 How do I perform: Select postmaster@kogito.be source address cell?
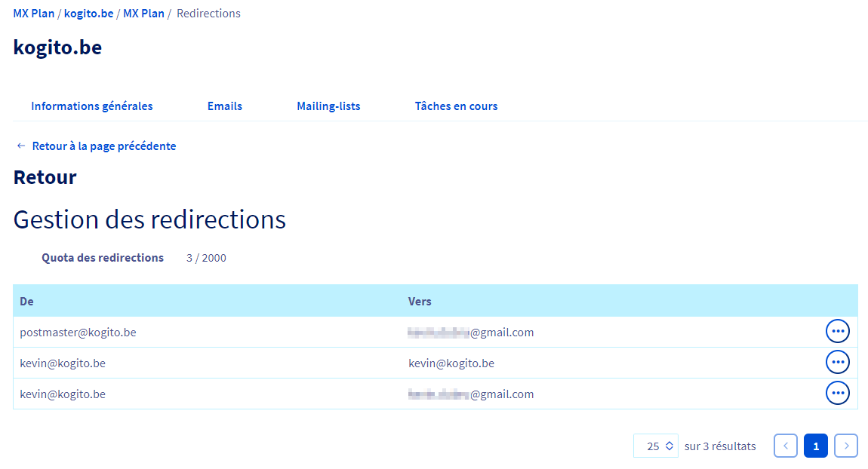[78, 333]
